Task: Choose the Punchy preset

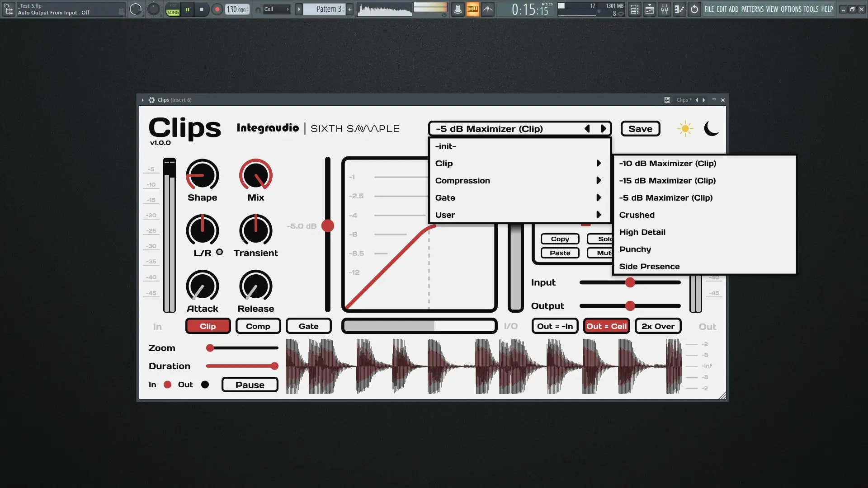Action: [635, 249]
